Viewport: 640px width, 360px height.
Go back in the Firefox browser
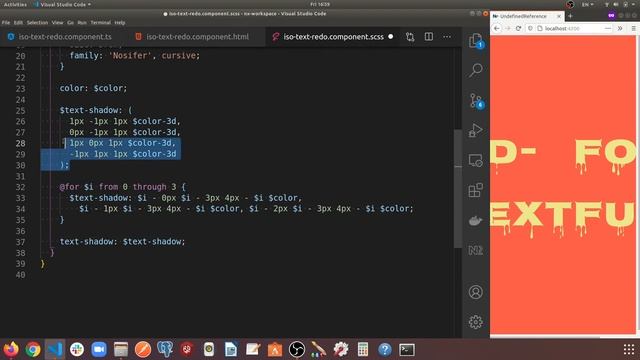(497, 29)
